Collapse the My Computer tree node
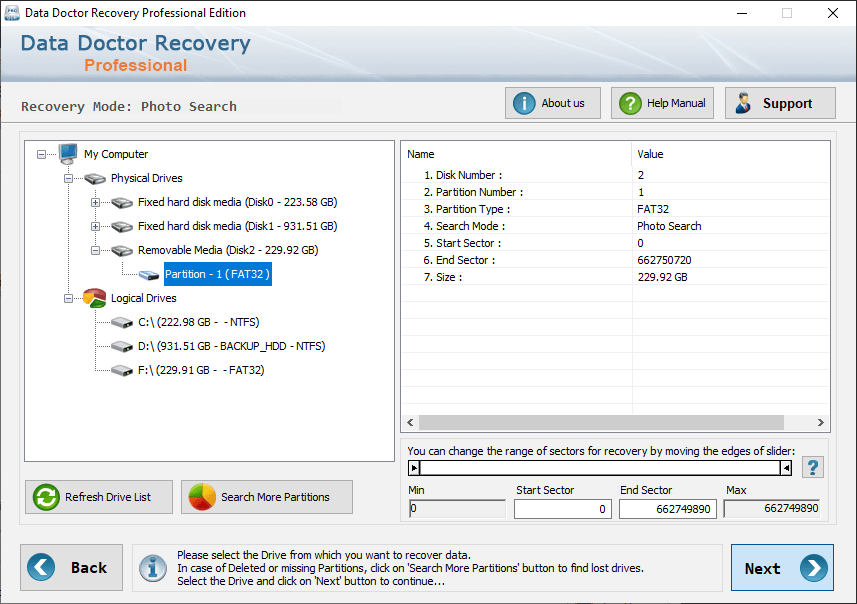 42,155
